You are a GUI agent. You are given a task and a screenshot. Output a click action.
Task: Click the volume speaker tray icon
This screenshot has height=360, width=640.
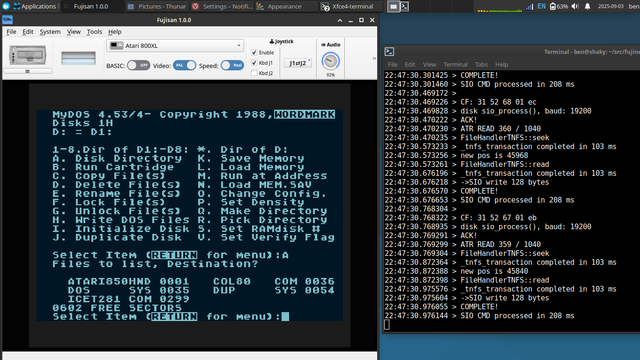tap(575, 6)
